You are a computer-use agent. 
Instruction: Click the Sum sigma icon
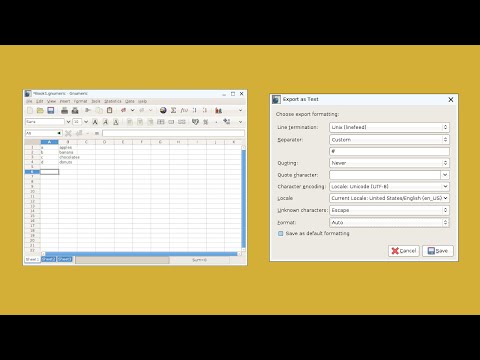(173, 110)
